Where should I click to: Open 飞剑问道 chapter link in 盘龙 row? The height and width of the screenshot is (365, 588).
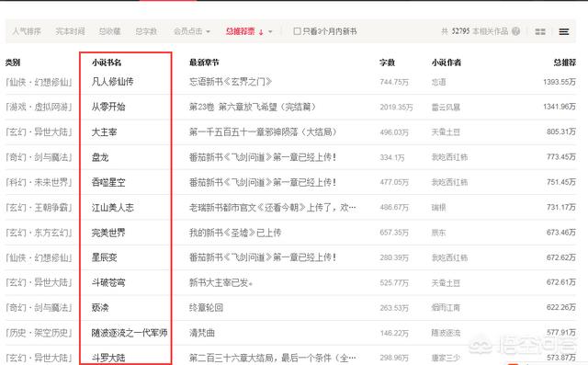[263, 157]
